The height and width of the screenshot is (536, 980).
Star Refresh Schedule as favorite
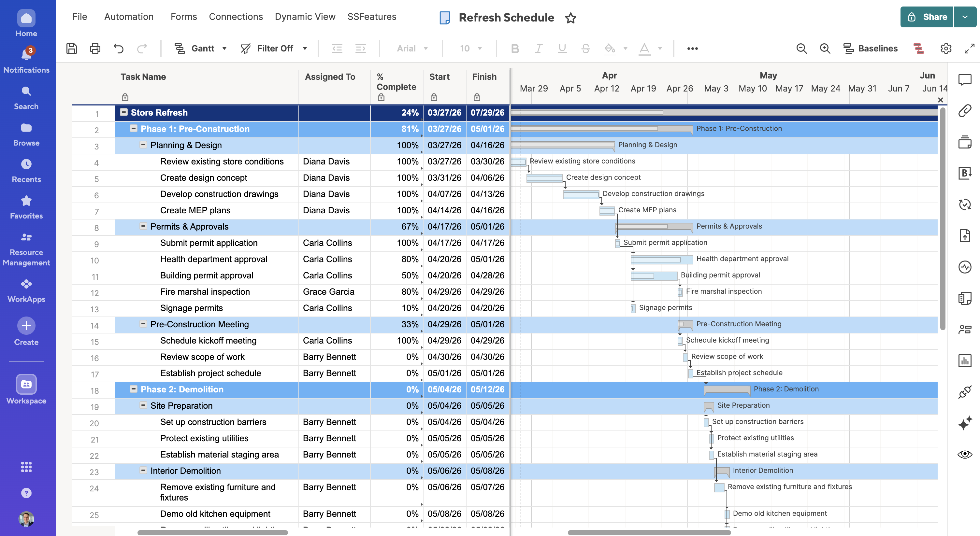(571, 18)
